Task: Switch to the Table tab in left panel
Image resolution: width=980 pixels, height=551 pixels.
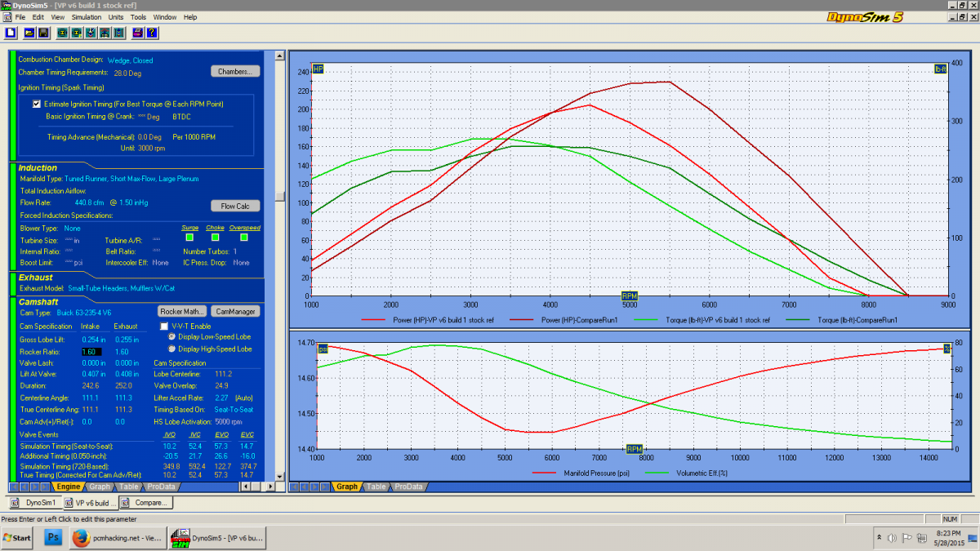Action: point(128,487)
